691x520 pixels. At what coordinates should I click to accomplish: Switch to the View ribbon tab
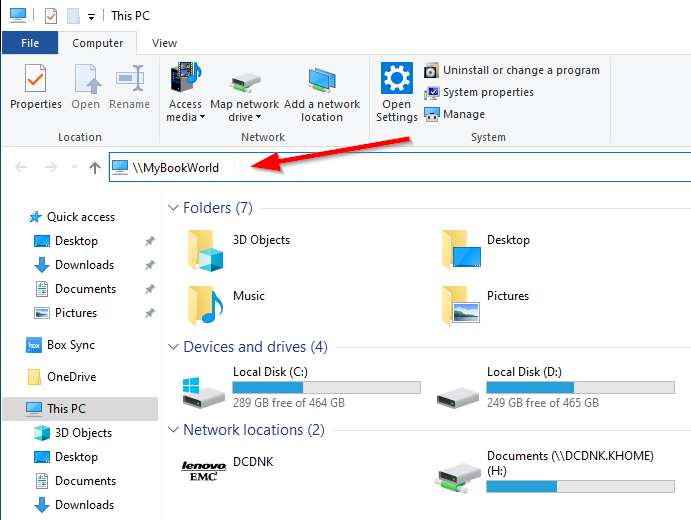[x=164, y=43]
